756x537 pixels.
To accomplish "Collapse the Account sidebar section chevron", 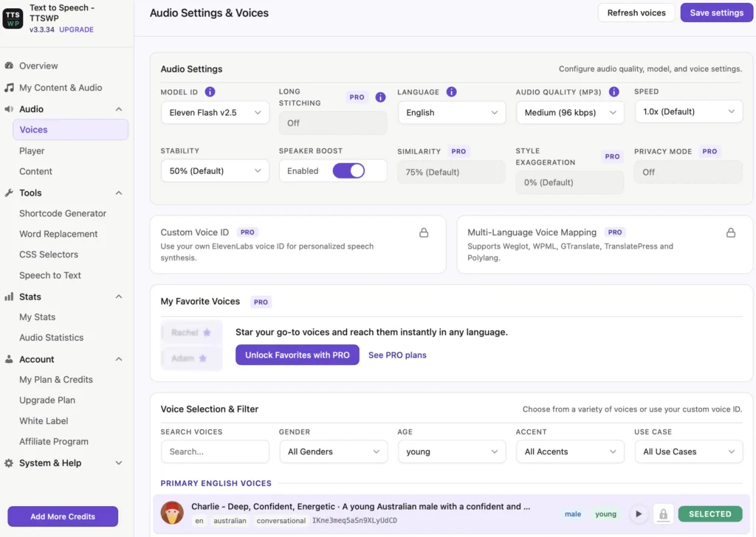I will 119,359.
